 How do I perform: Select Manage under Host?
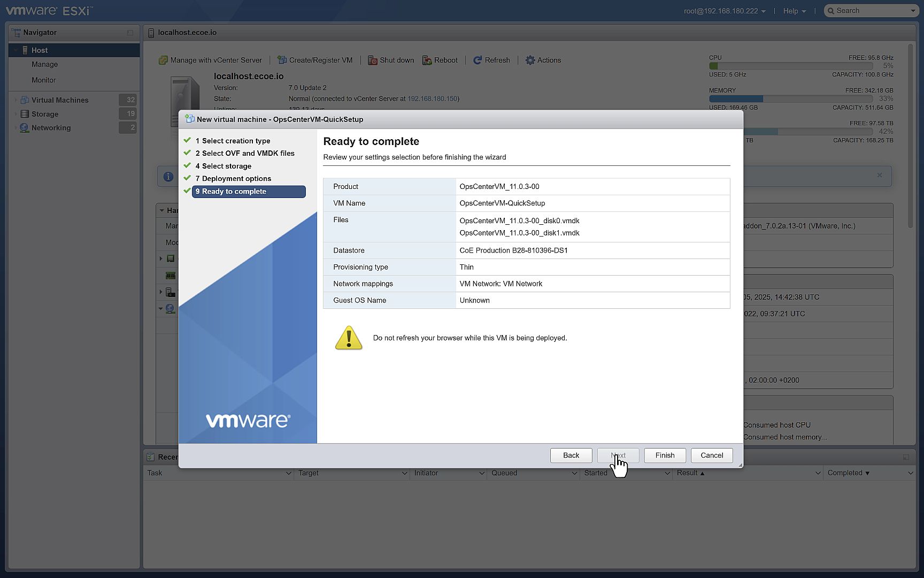(45, 64)
